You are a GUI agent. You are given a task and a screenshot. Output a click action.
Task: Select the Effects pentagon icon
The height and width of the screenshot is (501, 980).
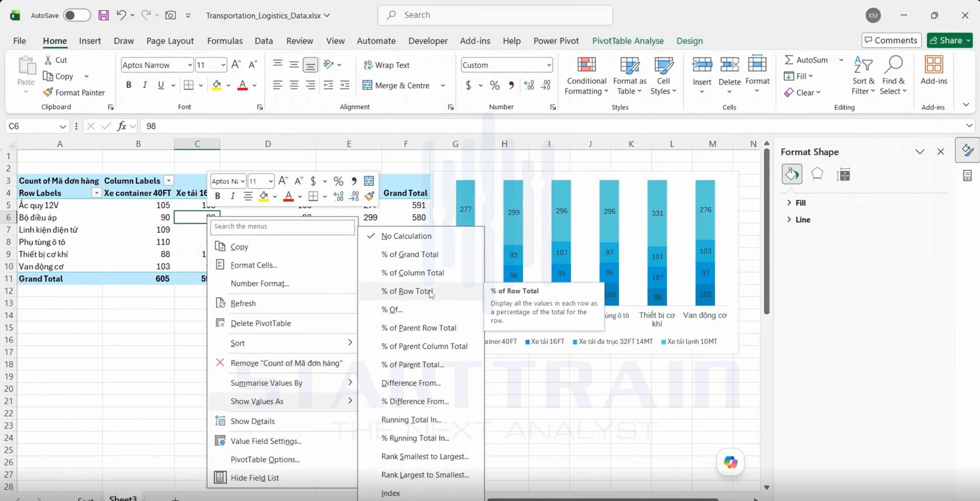coord(817,174)
